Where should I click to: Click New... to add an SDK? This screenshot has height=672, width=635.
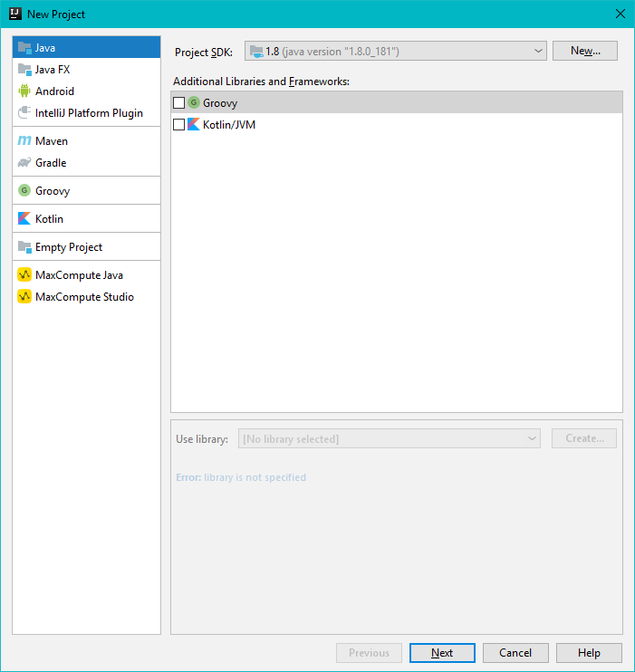[x=584, y=51]
